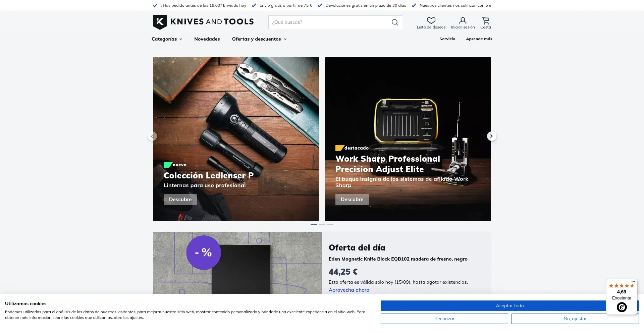Click the Excelente rating label

click(x=622, y=298)
